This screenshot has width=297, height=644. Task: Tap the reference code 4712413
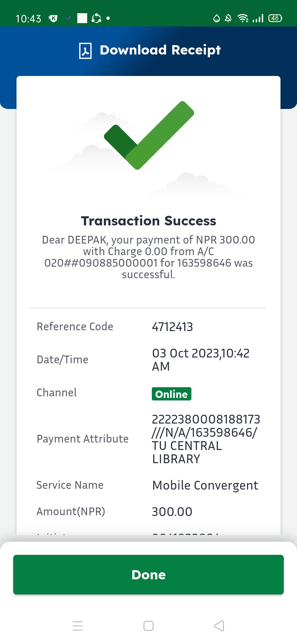point(172,327)
